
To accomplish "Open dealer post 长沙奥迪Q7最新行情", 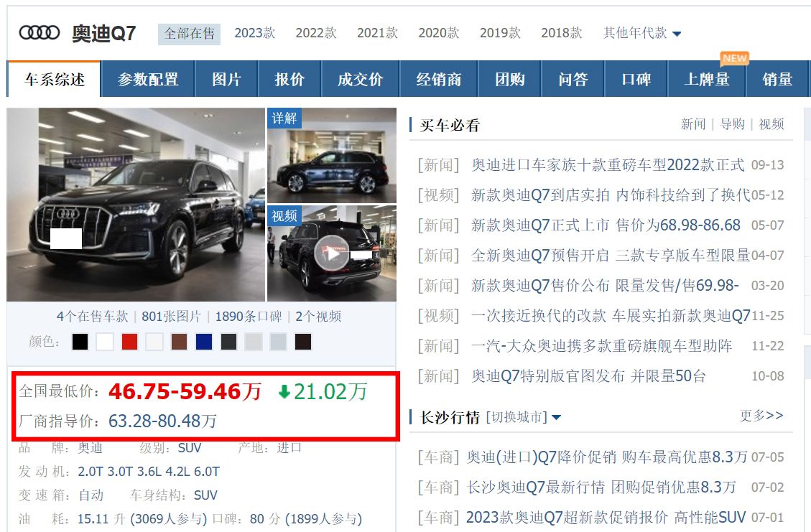I will [601, 487].
